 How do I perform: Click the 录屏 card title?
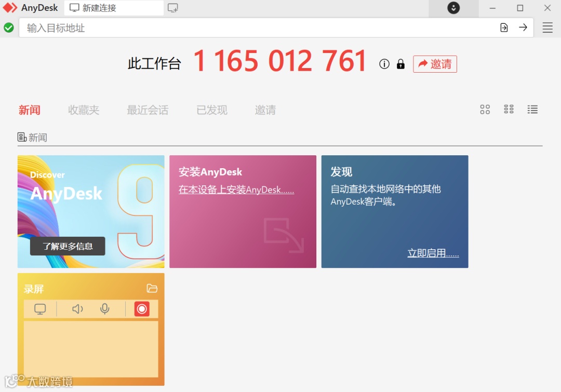pyautogui.click(x=34, y=289)
